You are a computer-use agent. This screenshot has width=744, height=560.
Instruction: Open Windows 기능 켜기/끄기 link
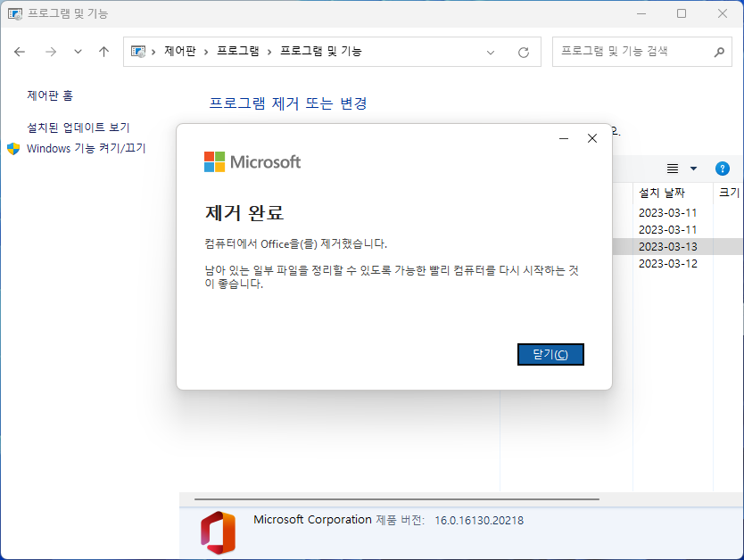[86, 148]
